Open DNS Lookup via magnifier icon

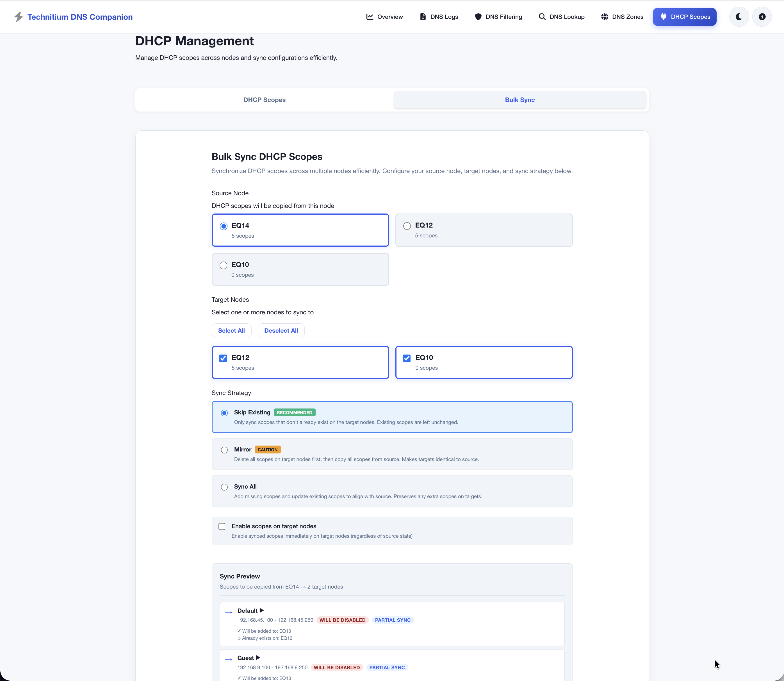542,16
